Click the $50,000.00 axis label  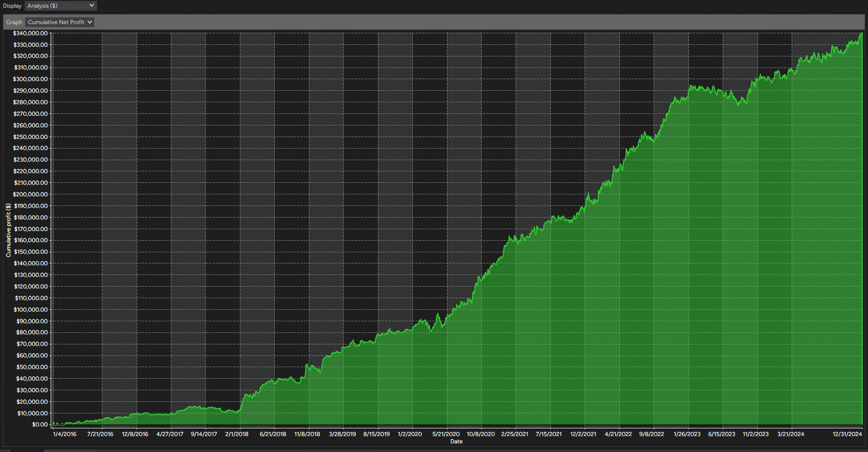32,367
